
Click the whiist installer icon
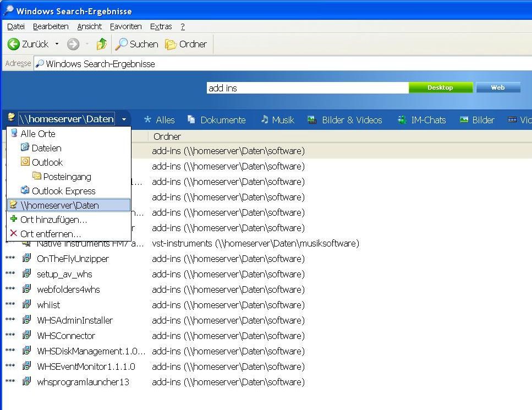pos(26,304)
